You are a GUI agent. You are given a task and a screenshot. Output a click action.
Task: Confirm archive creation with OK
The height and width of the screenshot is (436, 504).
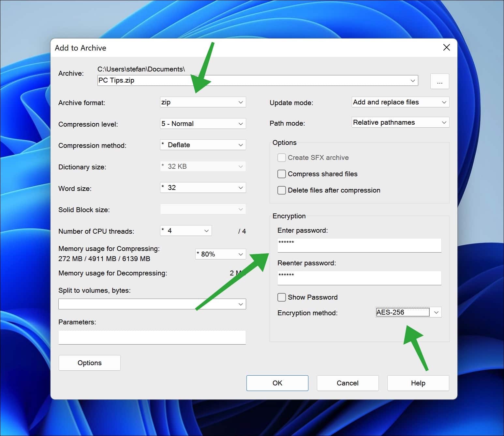click(277, 383)
